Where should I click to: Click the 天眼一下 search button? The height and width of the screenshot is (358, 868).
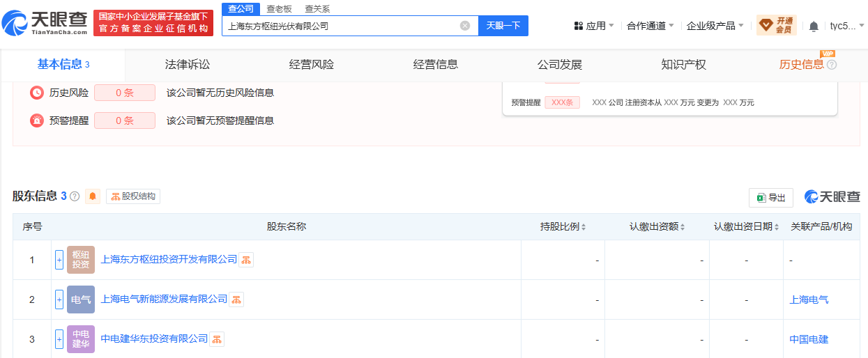[x=503, y=26]
